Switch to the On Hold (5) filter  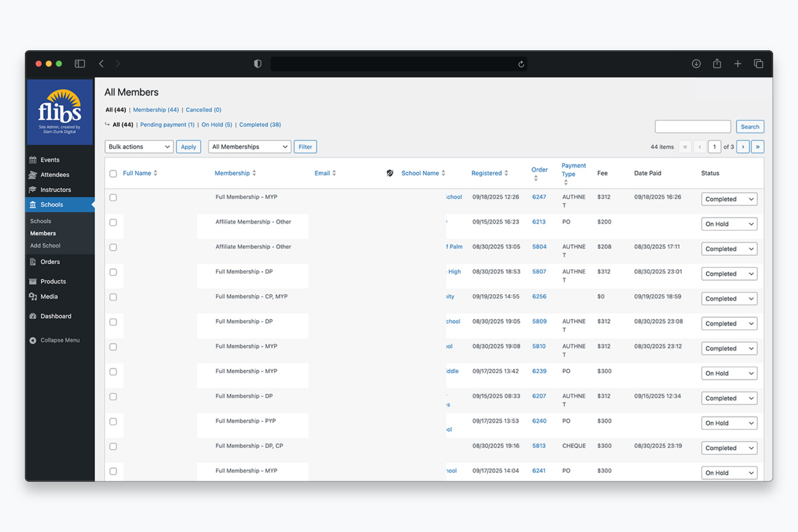[217, 125]
